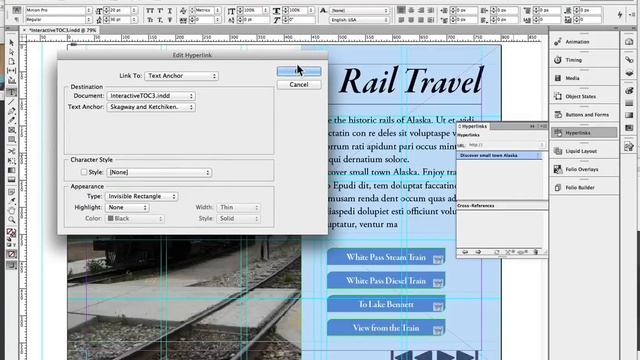Viewport: 640px width, 360px height.
Task: Open the Object States panel
Action: click(x=583, y=96)
